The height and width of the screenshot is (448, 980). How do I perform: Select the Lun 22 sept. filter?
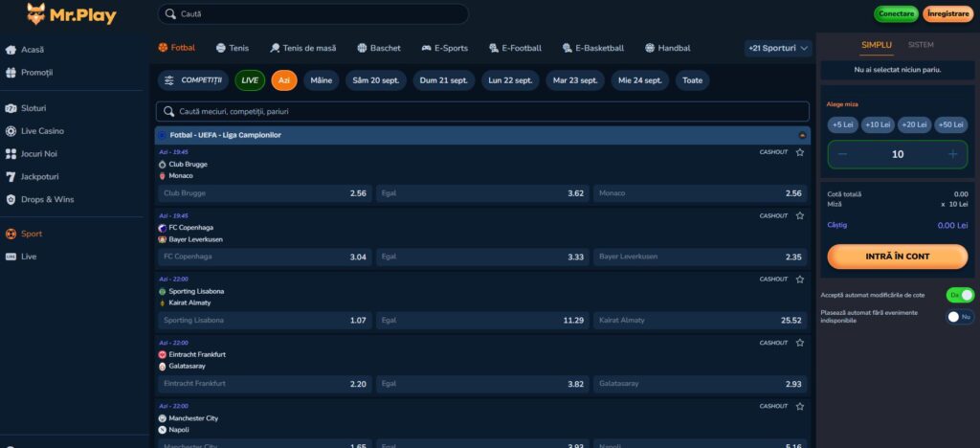511,80
